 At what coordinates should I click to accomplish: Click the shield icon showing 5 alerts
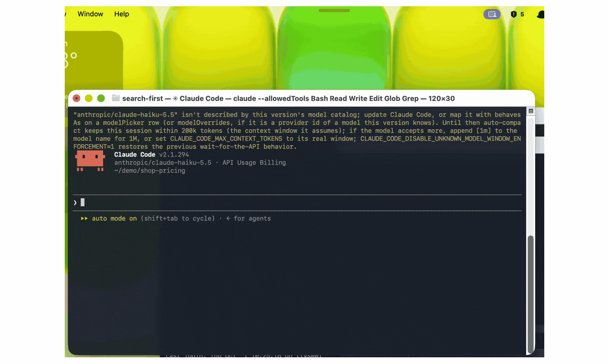click(x=514, y=14)
